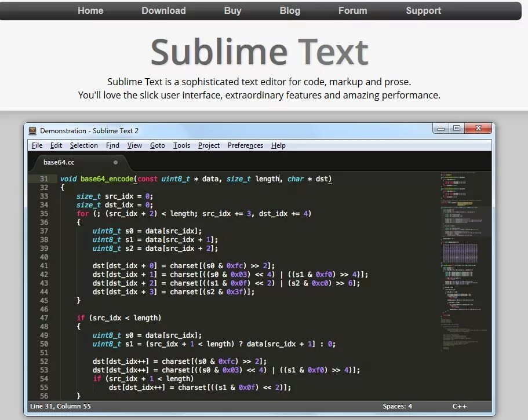Click the 0xfc literal on line 41
The height and width of the screenshot is (420, 528).
click(x=234, y=266)
